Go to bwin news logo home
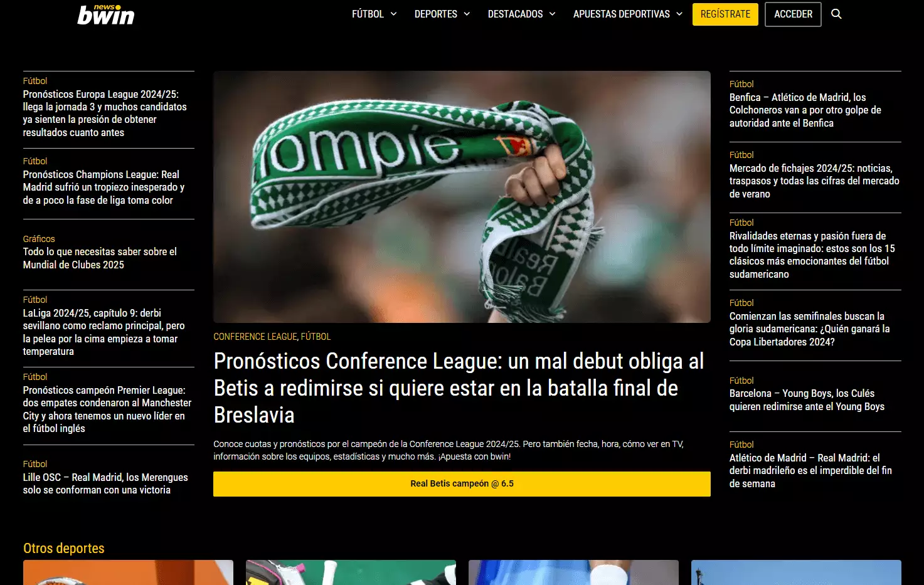 tap(106, 14)
